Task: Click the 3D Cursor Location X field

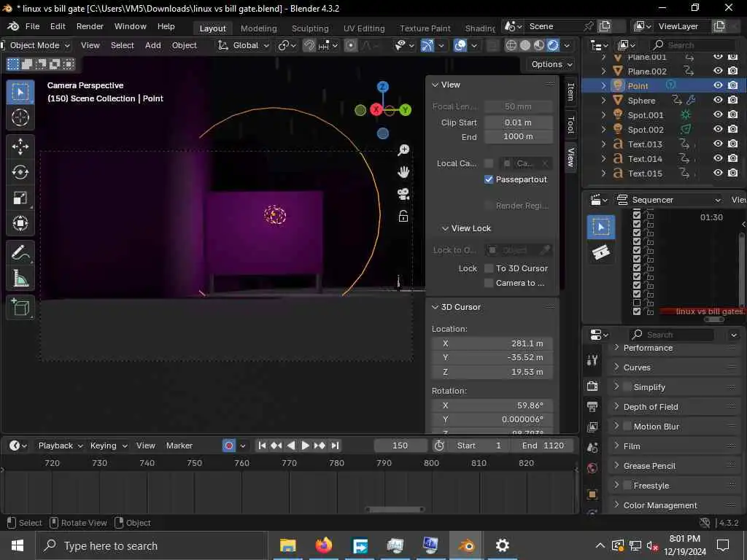Action: [x=492, y=343]
